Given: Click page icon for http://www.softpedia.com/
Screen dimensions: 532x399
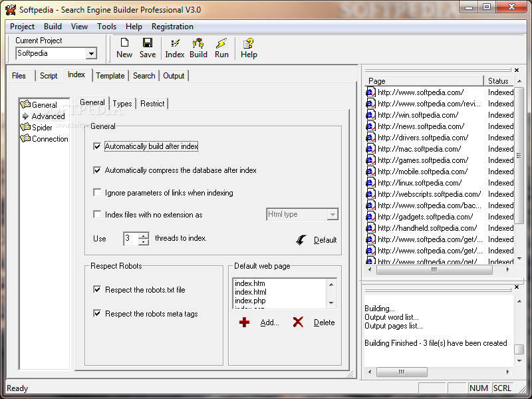Looking at the screenshot, I should click(370, 92).
